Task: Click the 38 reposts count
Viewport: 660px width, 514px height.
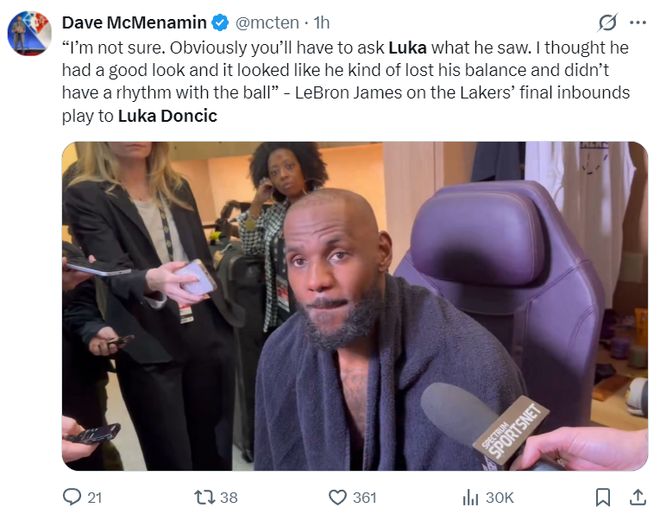Action: click(228, 497)
